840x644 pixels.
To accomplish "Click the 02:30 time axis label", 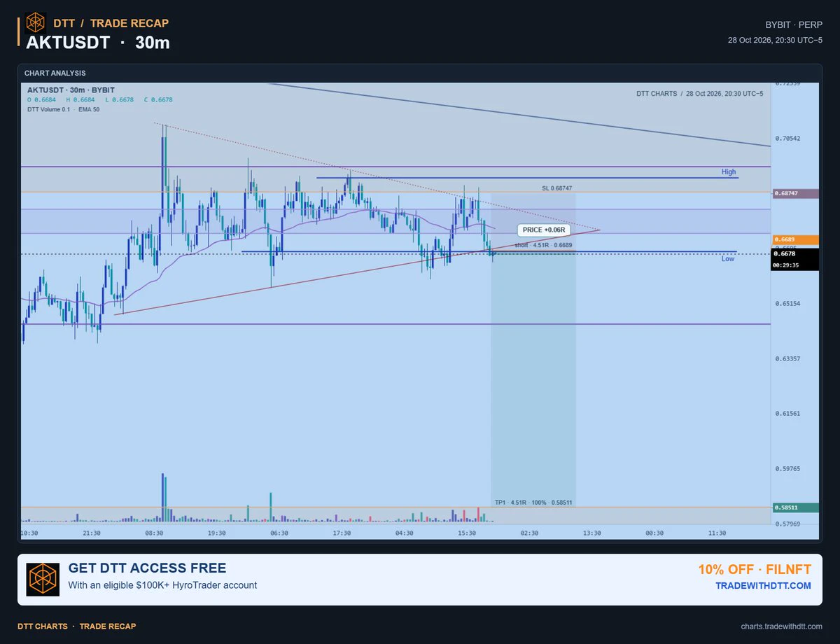I will click(529, 533).
